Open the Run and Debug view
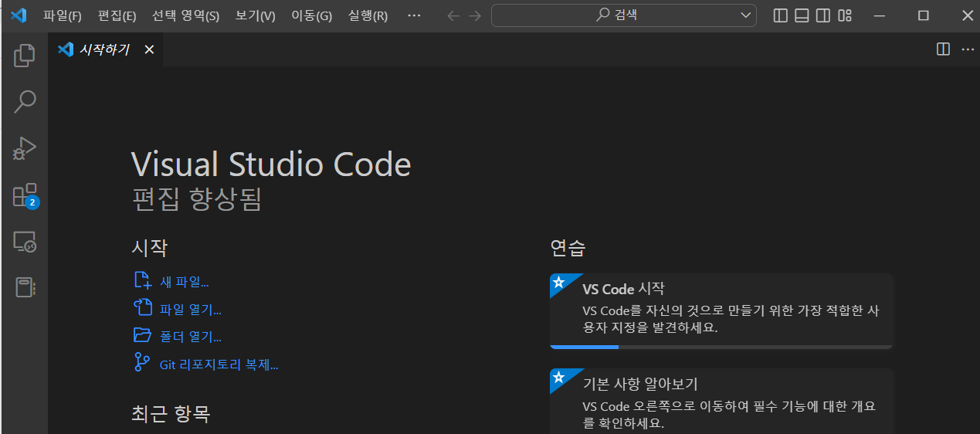The image size is (980, 434). point(25,147)
